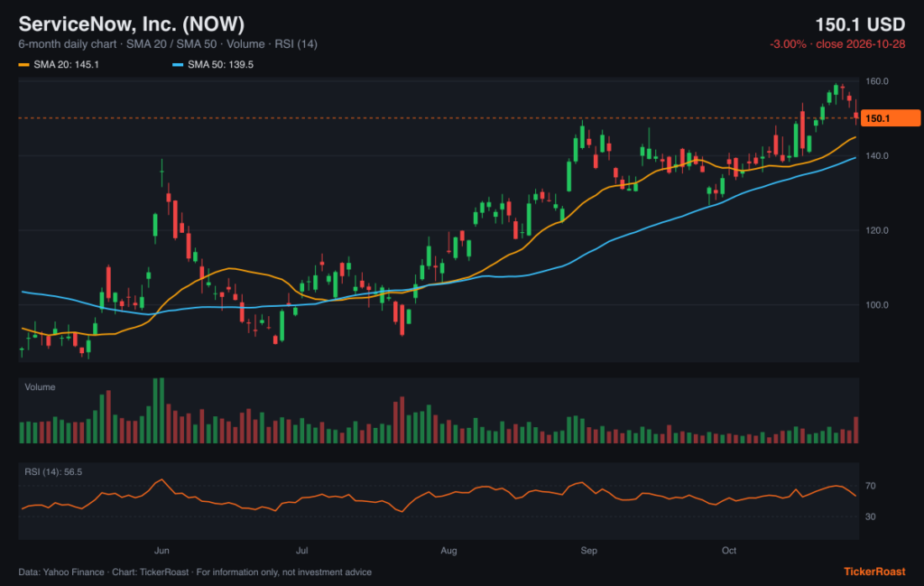Click the ServiceNow, Inc. (NOW) title

[132, 24]
